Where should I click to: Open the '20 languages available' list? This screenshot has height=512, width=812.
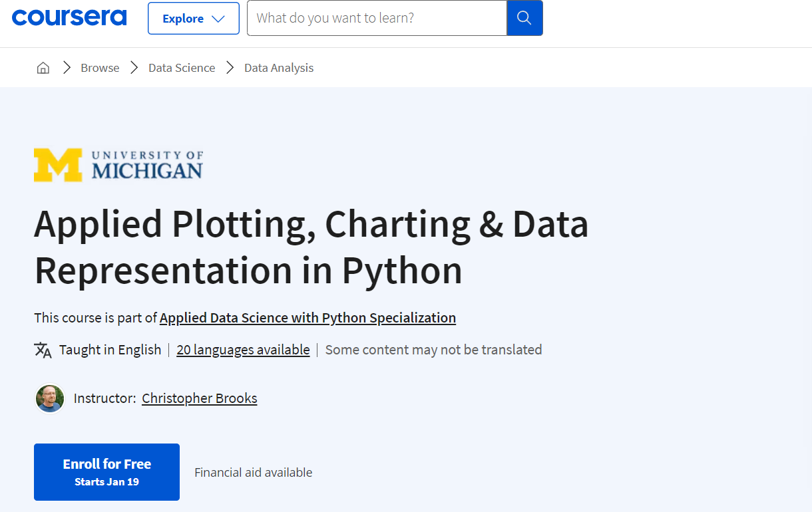243,349
